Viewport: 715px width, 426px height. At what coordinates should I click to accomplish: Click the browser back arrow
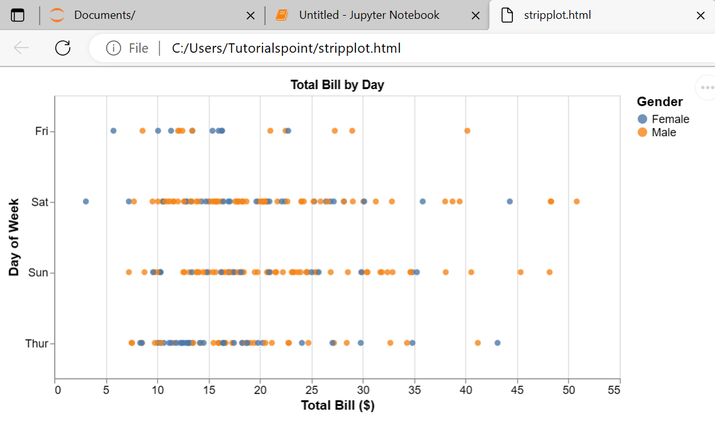pos(22,48)
